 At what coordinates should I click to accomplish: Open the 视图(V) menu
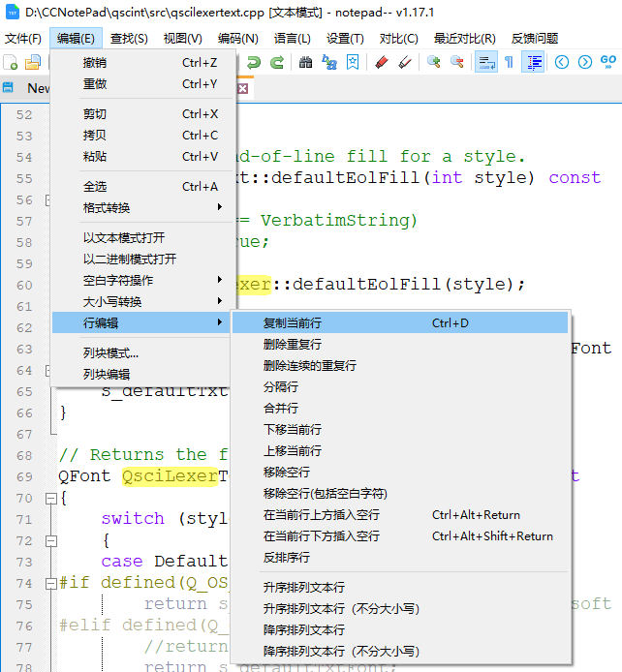(x=182, y=39)
